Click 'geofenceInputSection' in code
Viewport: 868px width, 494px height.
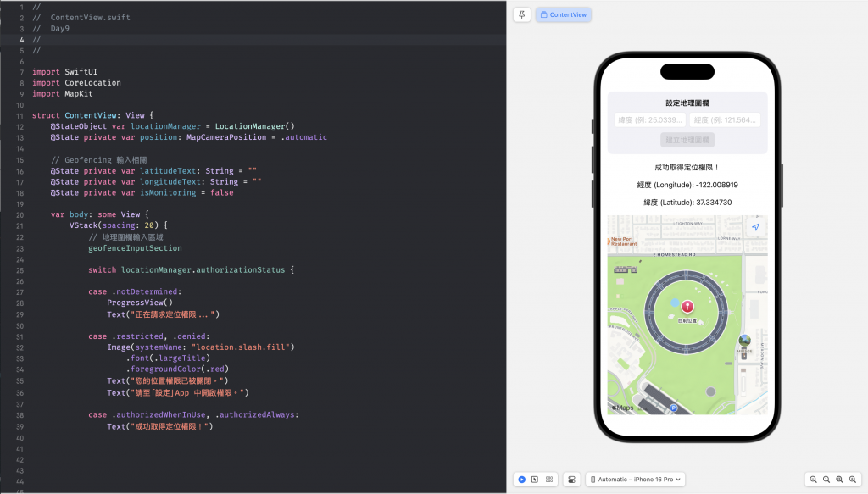(135, 247)
